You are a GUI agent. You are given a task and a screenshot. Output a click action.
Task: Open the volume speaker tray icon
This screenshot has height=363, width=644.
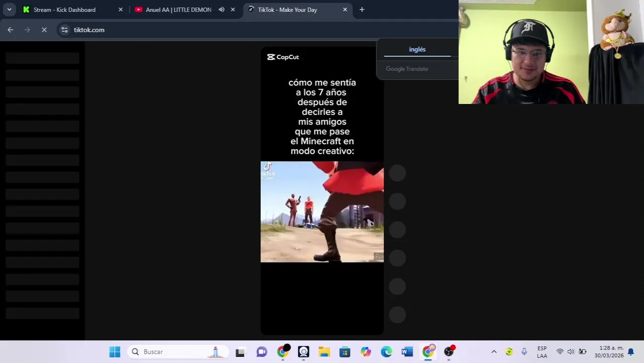tap(570, 352)
